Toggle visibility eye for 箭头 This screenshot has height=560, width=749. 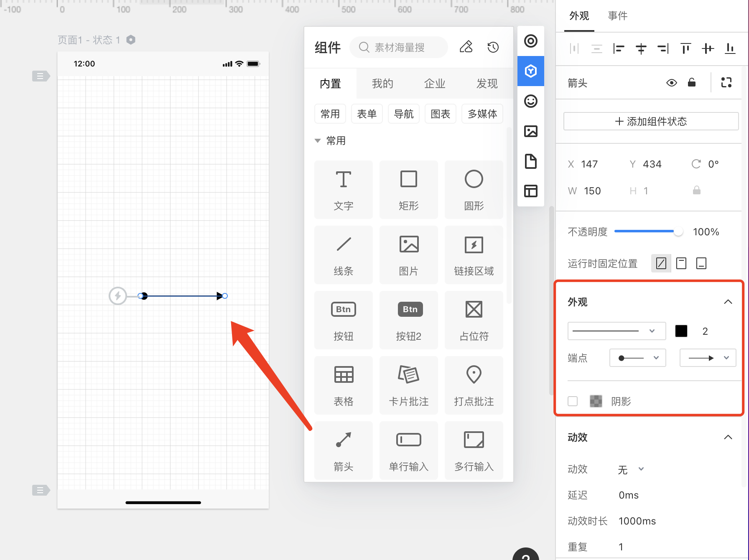pyautogui.click(x=672, y=83)
